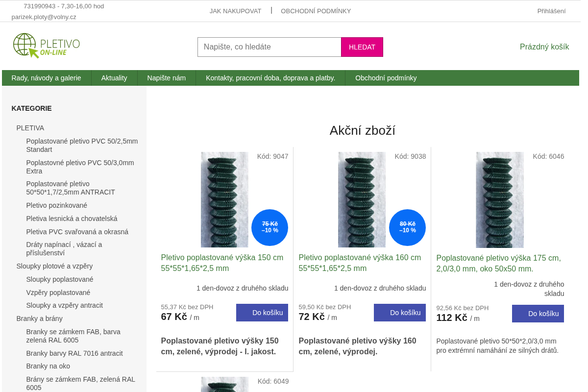
Task: Click the product image for Kód: 9047
Action: coord(224,199)
